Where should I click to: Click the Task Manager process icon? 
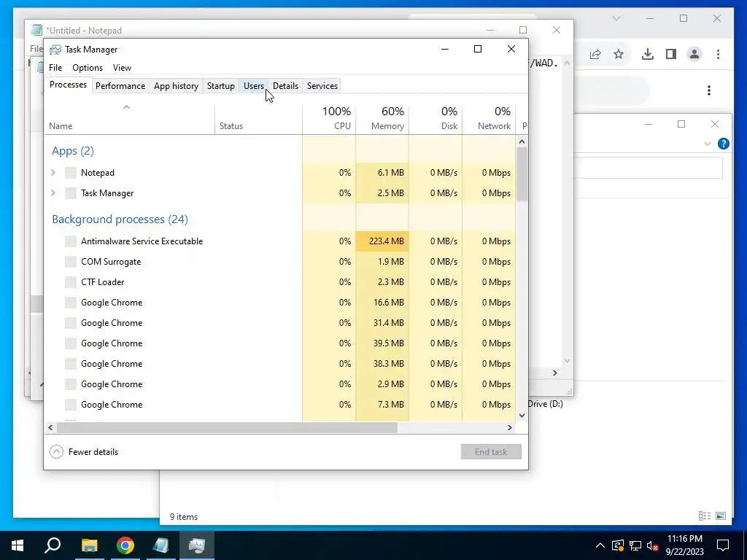tap(71, 192)
